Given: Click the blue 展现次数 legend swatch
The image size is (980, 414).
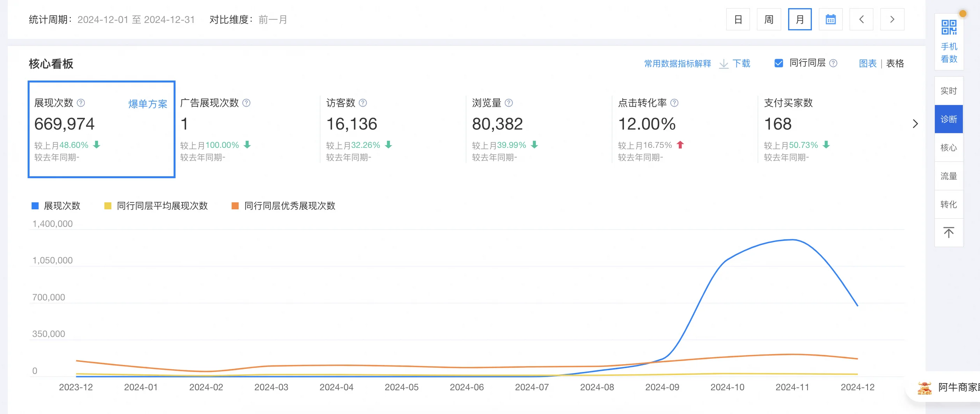Looking at the screenshot, I should pyautogui.click(x=35, y=206).
